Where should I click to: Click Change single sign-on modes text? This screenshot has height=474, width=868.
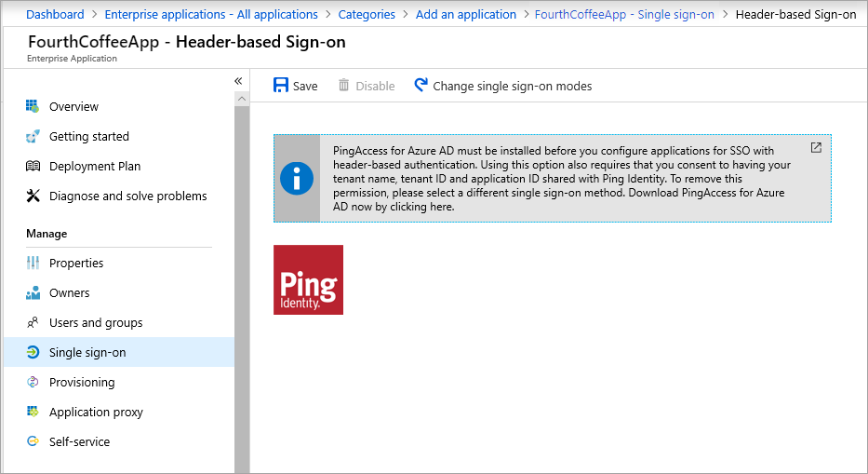pyautogui.click(x=512, y=86)
